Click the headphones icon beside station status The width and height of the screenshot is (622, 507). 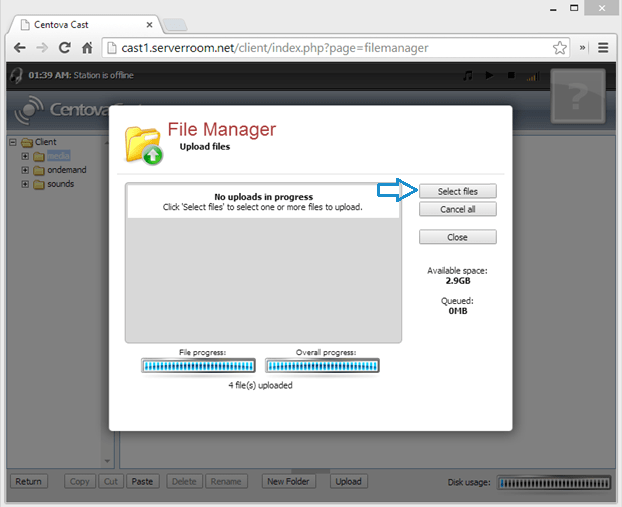16,75
